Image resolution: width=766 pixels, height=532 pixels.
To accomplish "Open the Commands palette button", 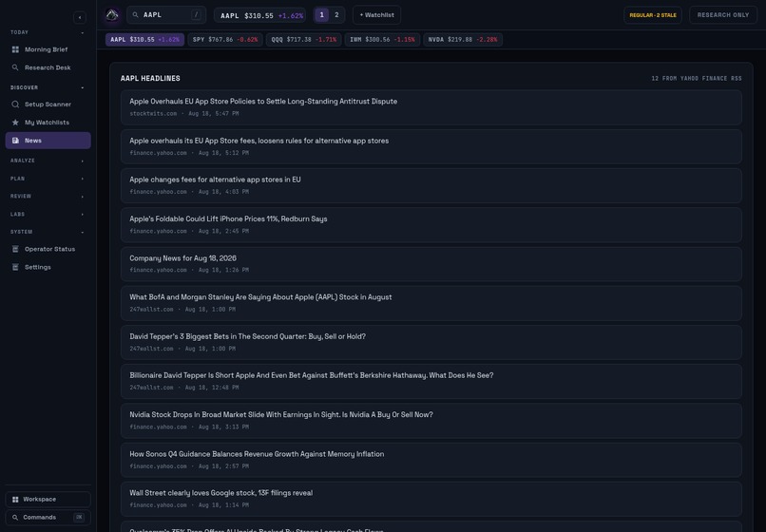I will pos(48,518).
